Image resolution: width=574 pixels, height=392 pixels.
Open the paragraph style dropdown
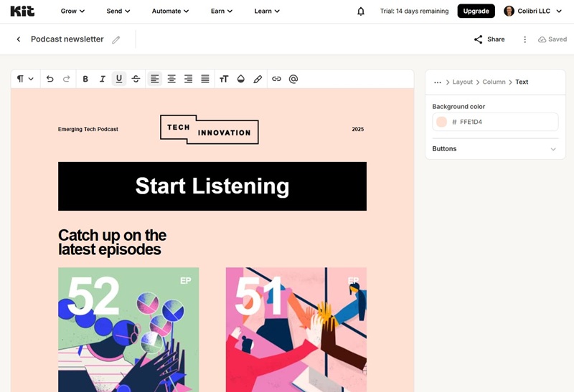click(x=25, y=79)
